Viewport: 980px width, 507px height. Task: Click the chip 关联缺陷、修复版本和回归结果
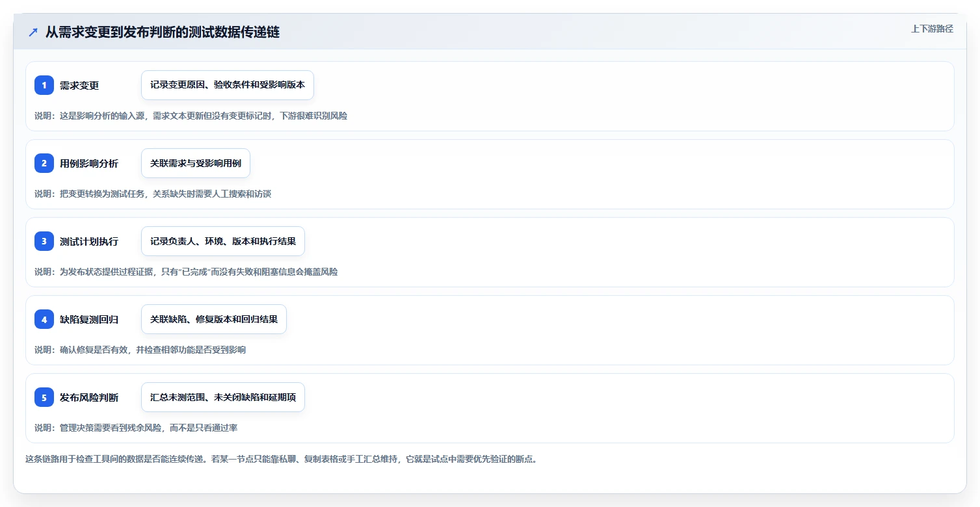(x=214, y=319)
